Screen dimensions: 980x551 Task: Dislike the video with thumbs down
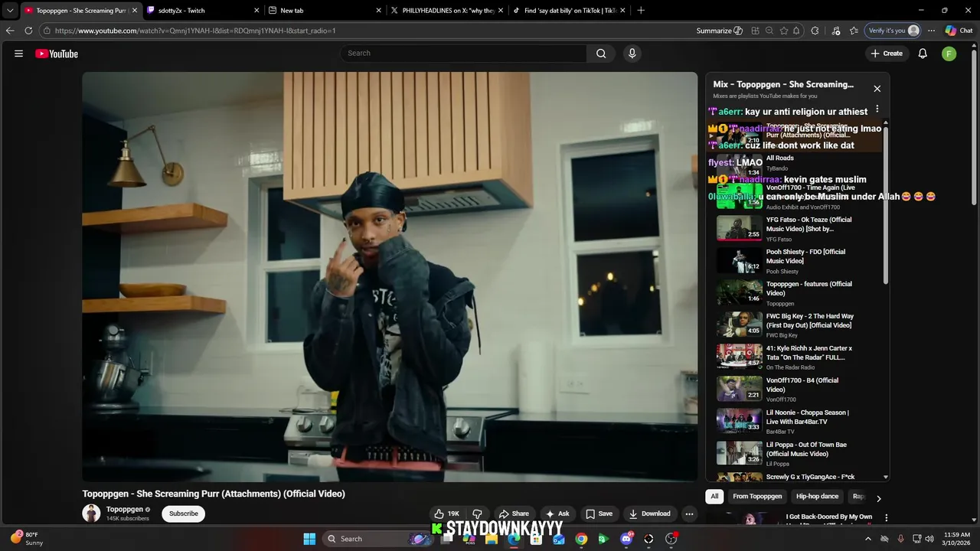pos(477,514)
